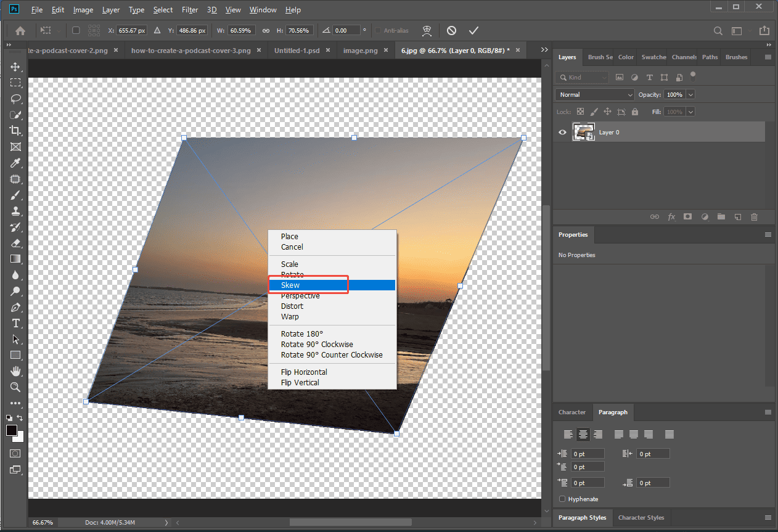This screenshot has width=778, height=532.
Task: Enable the Hyphenate checkbox
Action: tap(562, 499)
